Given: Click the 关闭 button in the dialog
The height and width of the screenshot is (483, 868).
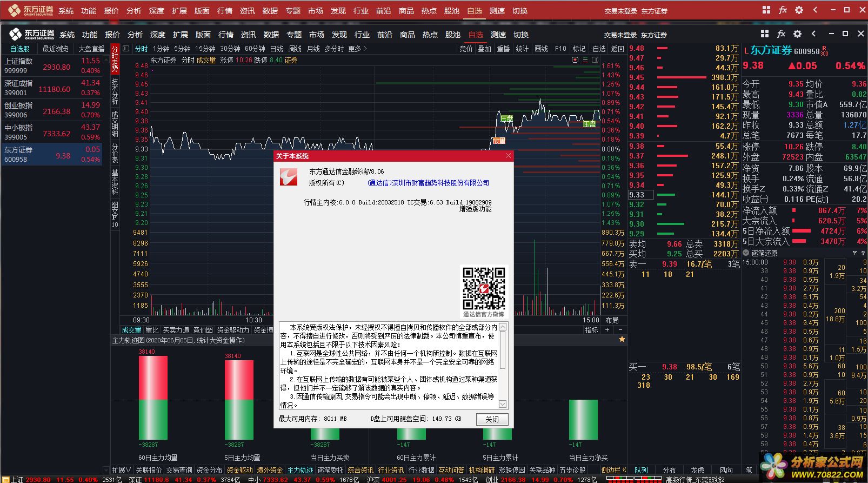Looking at the screenshot, I should click(492, 419).
